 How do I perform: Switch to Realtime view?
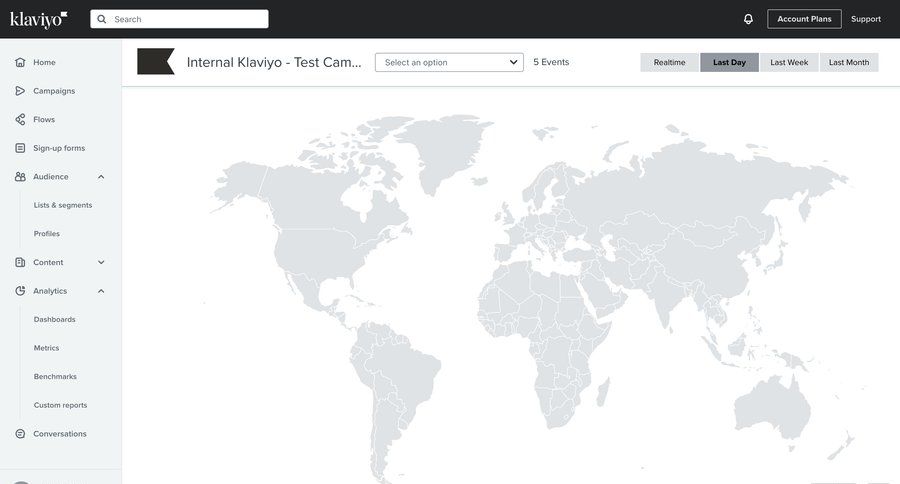(669, 62)
